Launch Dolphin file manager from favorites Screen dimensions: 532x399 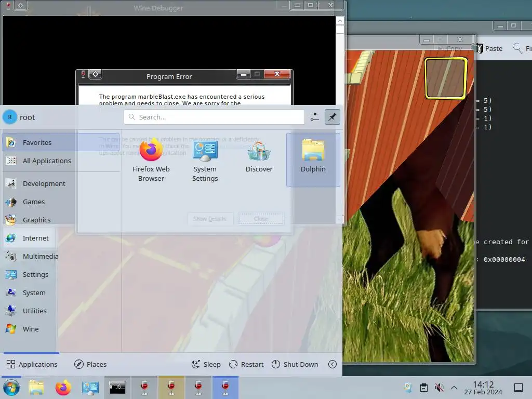pos(313,160)
